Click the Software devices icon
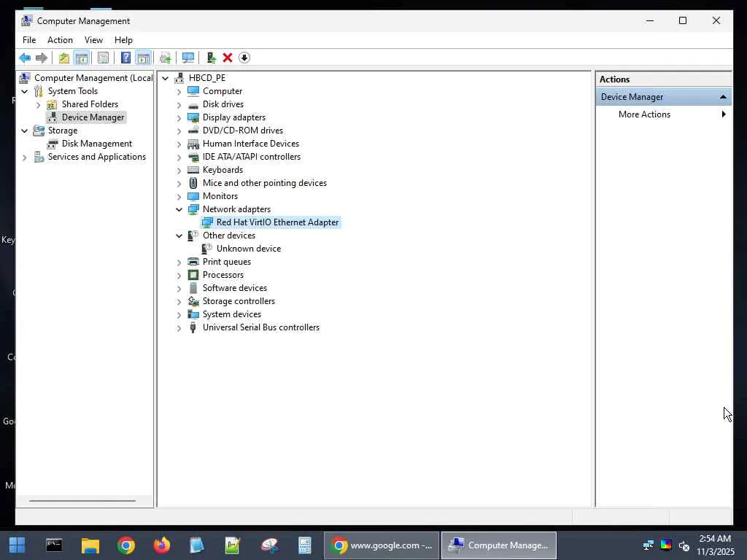The image size is (747, 560). pyautogui.click(x=193, y=288)
